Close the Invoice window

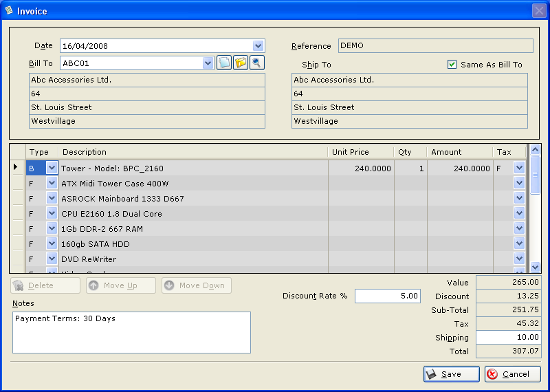539,10
